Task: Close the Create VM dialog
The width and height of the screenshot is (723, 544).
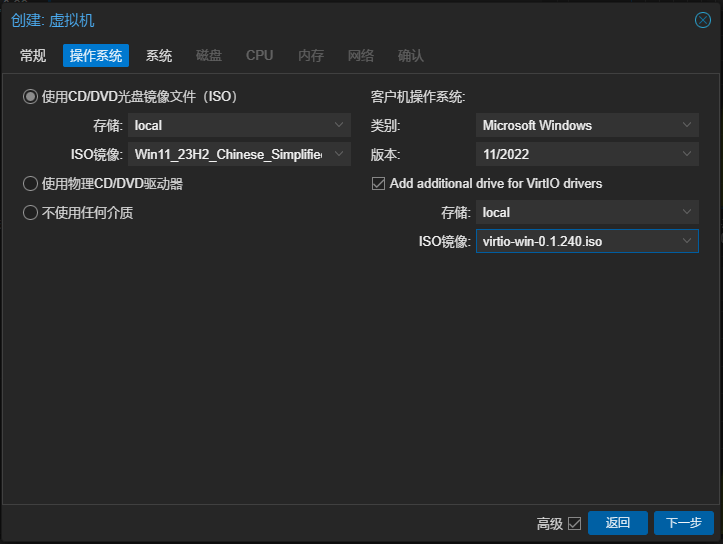Action: pos(702,20)
